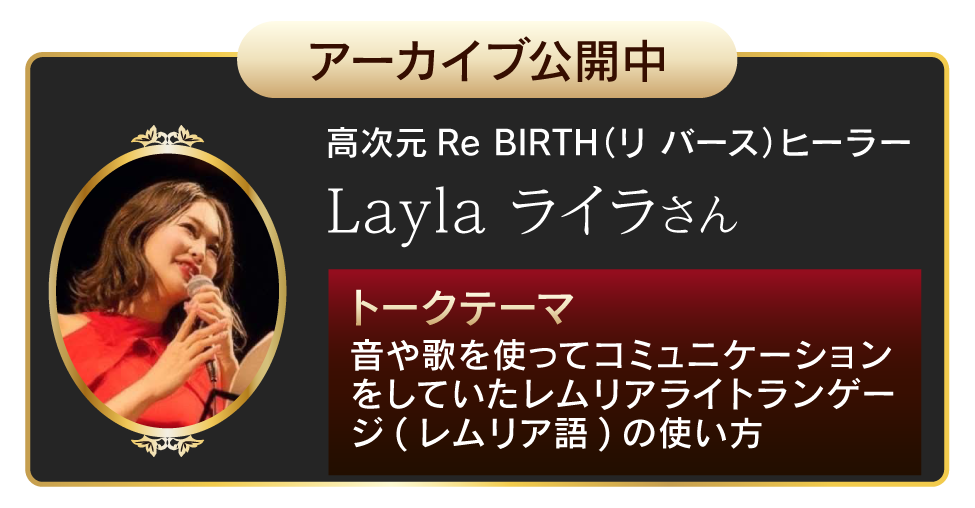
Task: Click the 音や歌を使って description line
Action: click(621, 356)
